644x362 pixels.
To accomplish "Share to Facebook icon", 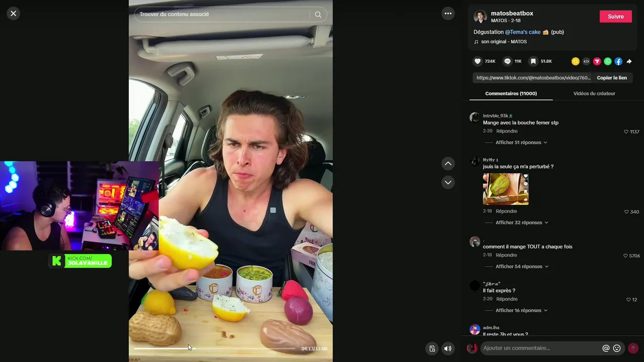I will (x=618, y=61).
